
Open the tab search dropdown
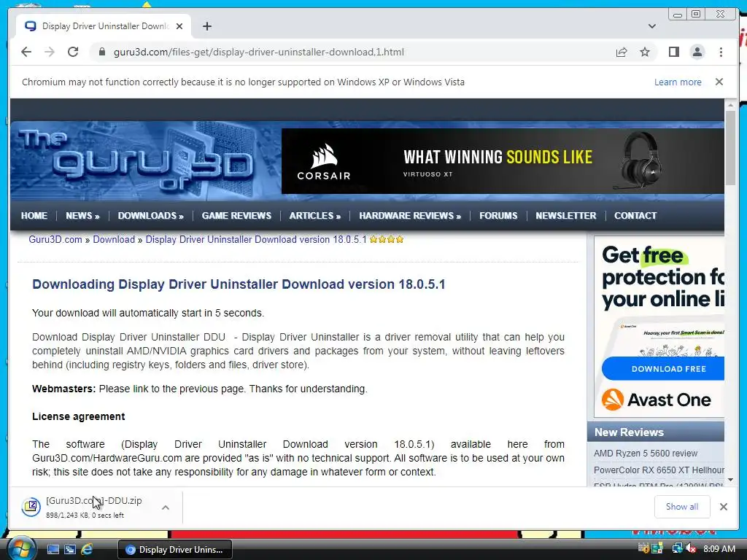tap(651, 26)
